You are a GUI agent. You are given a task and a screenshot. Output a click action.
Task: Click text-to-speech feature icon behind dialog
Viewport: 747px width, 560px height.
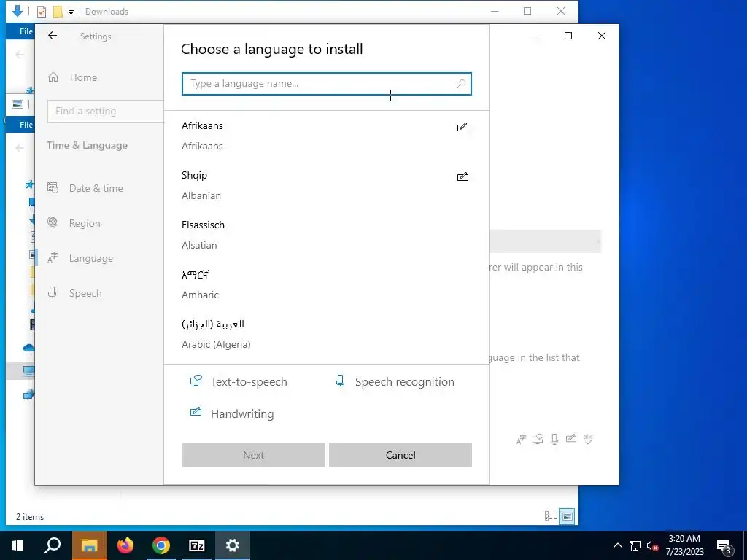[538, 439]
